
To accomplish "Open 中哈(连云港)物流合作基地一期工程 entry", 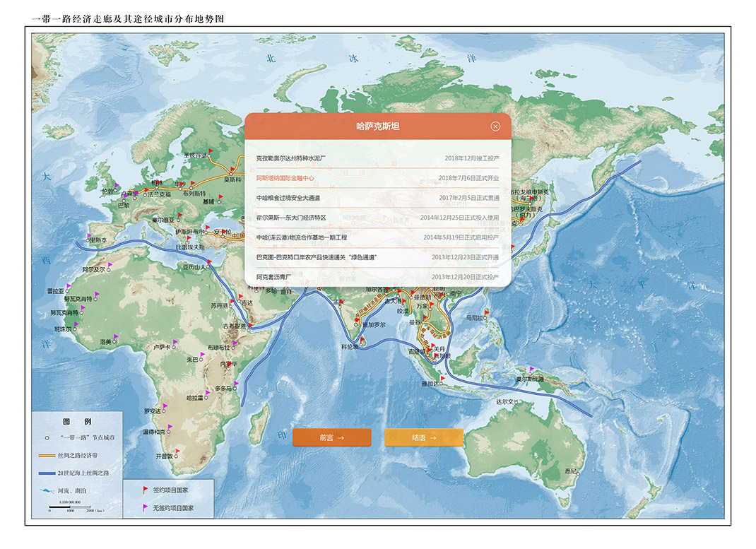I will pyautogui.click(x=301, y=237).
